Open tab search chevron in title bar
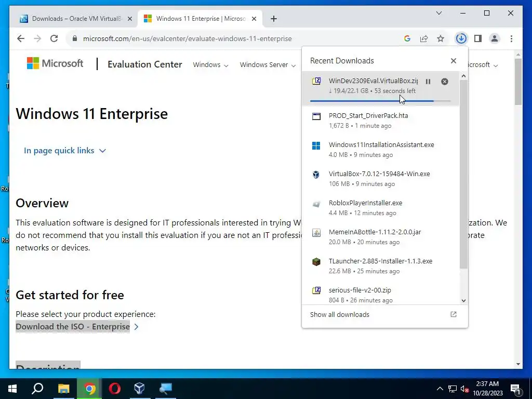Image resolution: width=532 pixels, height=399 pixels. click(438, 13)
